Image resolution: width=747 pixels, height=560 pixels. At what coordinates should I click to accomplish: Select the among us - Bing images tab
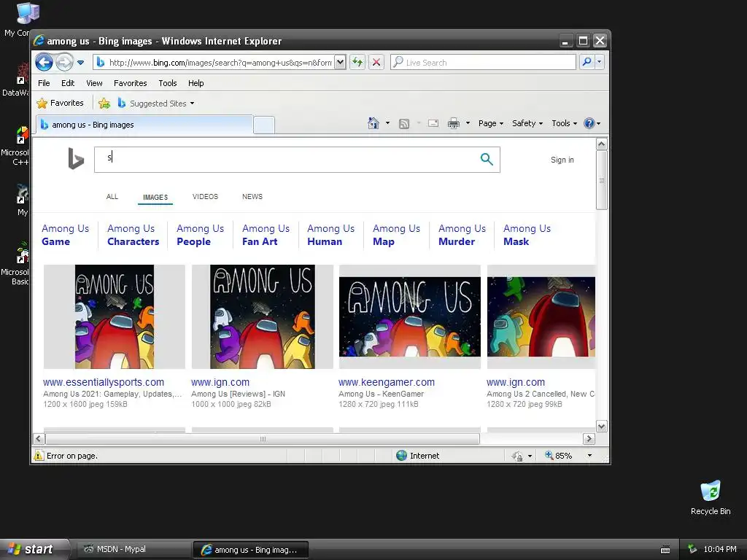coord(144,125)
